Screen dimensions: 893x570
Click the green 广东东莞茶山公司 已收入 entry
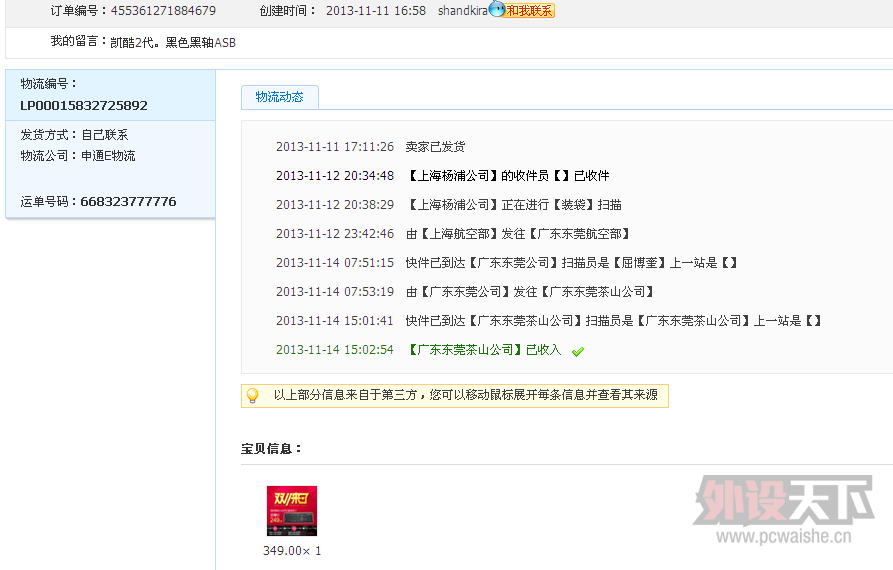point(419,350)
